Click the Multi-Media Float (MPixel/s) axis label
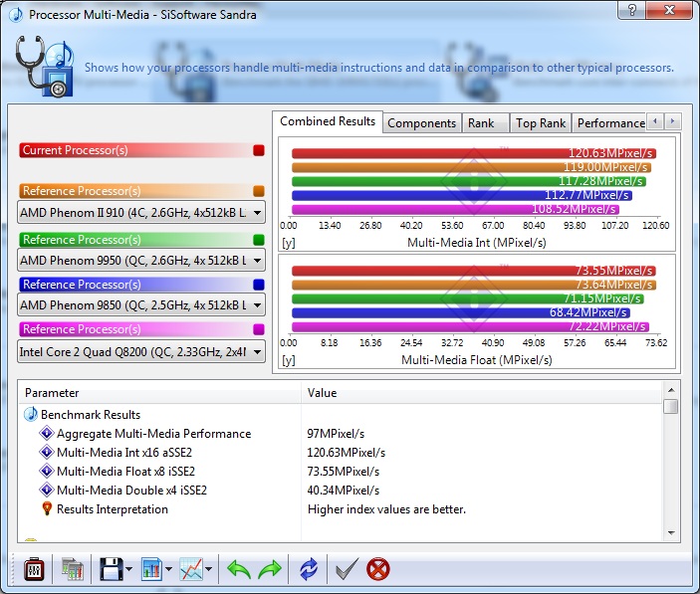The width and height of the screenshot is (700, 594). (476, 360)
